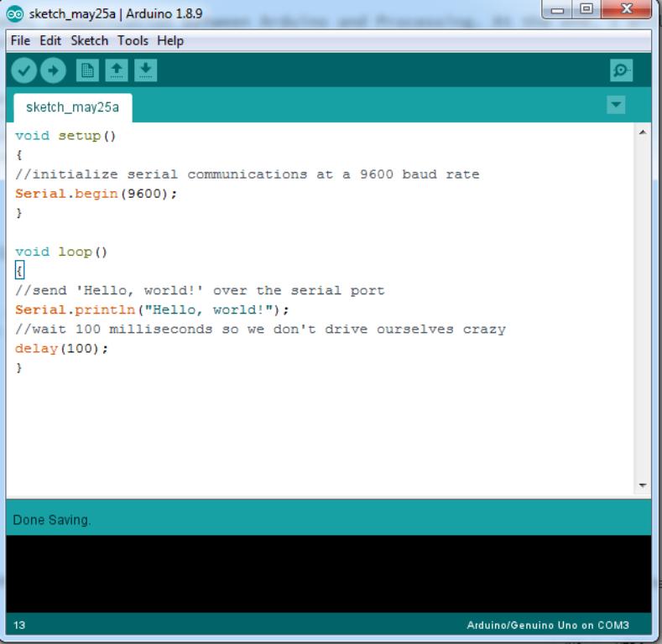Upload the sketch with the arrow button
662x644 pixels.
click(x=53, y=70)
